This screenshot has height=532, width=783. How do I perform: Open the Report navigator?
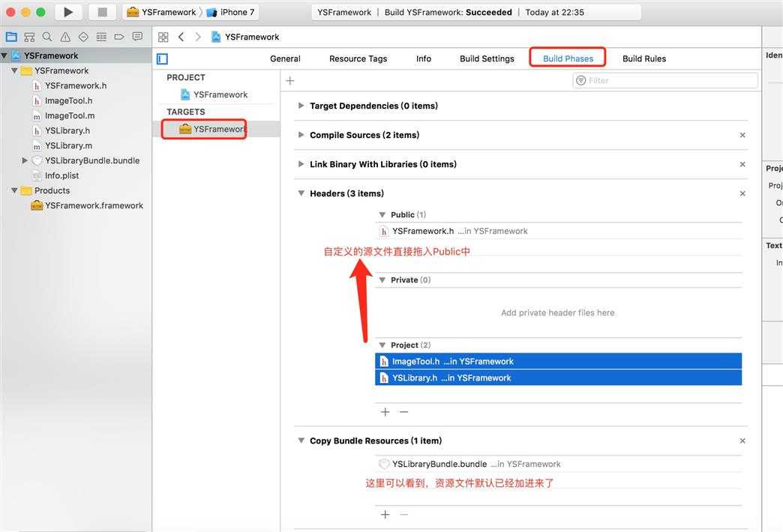click(x=137, y=37)
